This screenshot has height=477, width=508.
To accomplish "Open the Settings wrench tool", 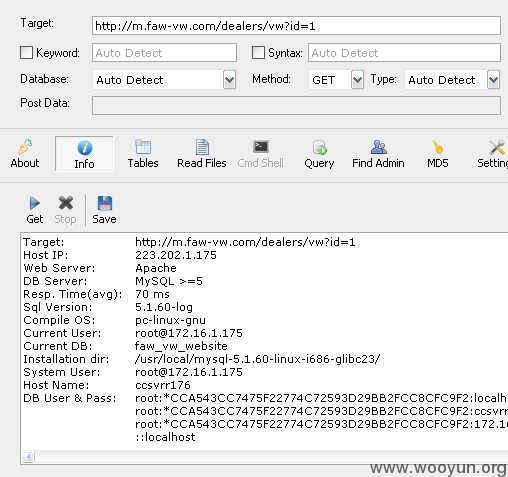I will tap(493, 154).
